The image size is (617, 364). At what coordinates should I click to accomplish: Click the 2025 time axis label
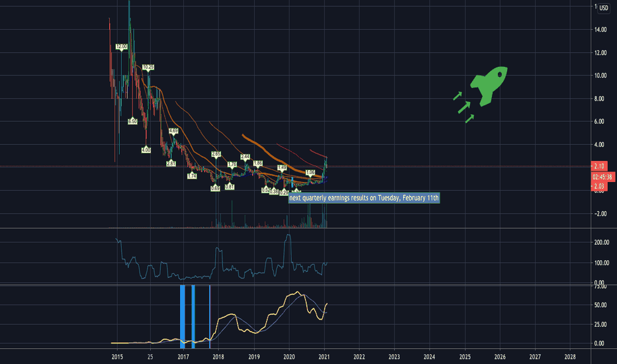tap(465, 357)
